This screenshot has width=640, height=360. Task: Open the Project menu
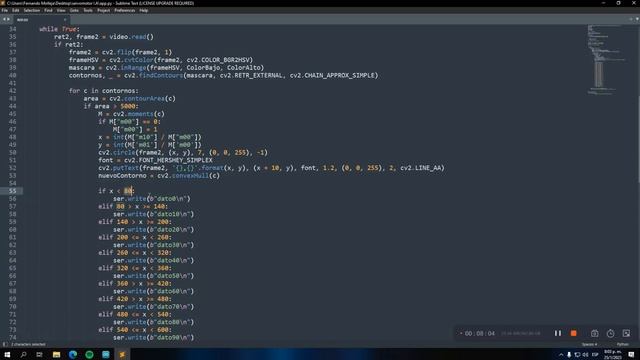pos(103,10)
